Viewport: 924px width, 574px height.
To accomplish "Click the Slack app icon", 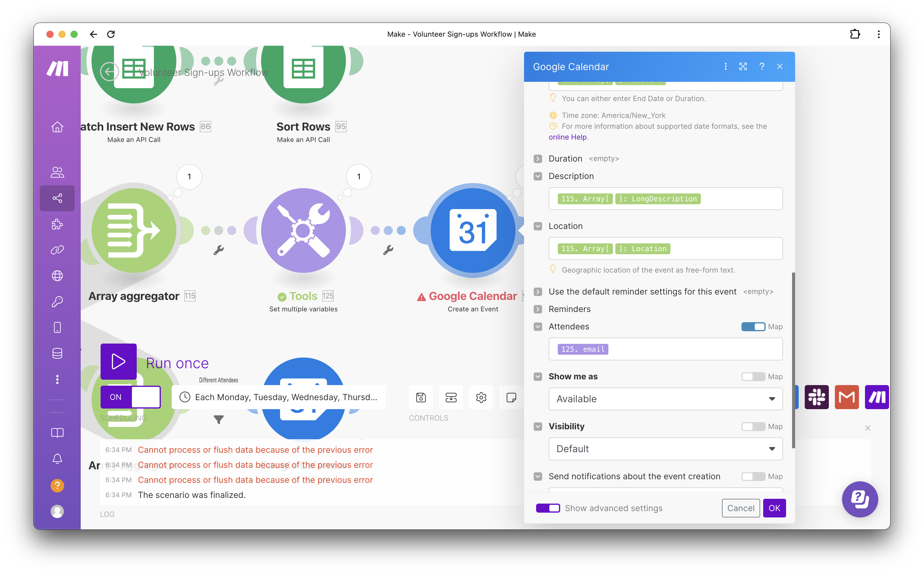I will pyautogui.click(x=816, y=397).
